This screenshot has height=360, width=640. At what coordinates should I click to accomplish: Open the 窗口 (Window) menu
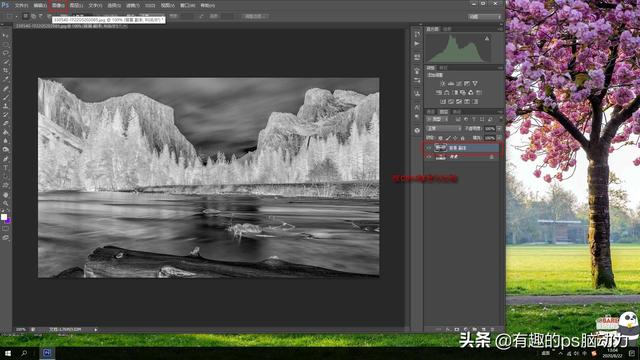pos(187,5)
